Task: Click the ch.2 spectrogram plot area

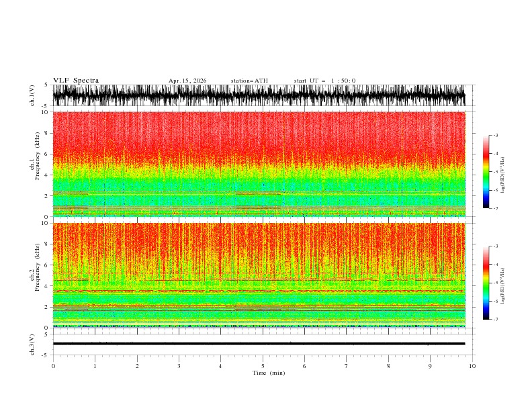Action: (259, 275)
